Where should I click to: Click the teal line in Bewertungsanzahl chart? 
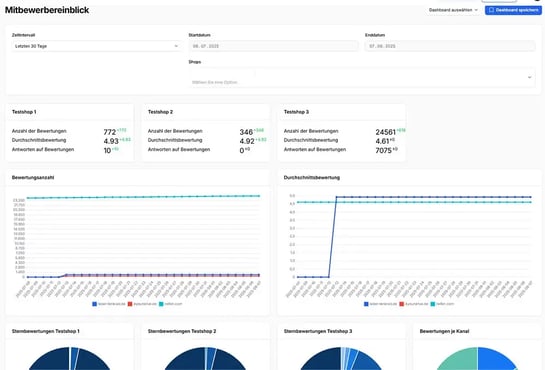click(143, 197)
